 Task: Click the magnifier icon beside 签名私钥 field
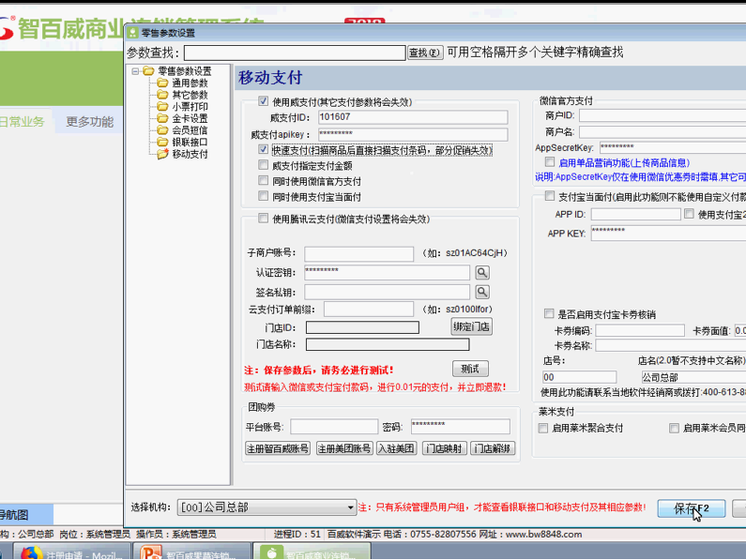tap(481, 293)
